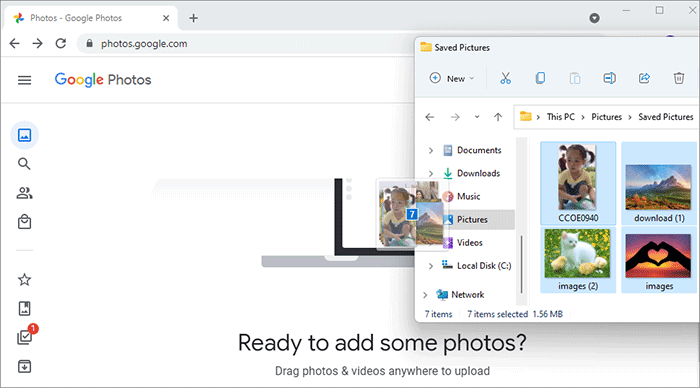Close the Photos - Google Photos tab
The image size is (700, 388).
click(166, 18)
